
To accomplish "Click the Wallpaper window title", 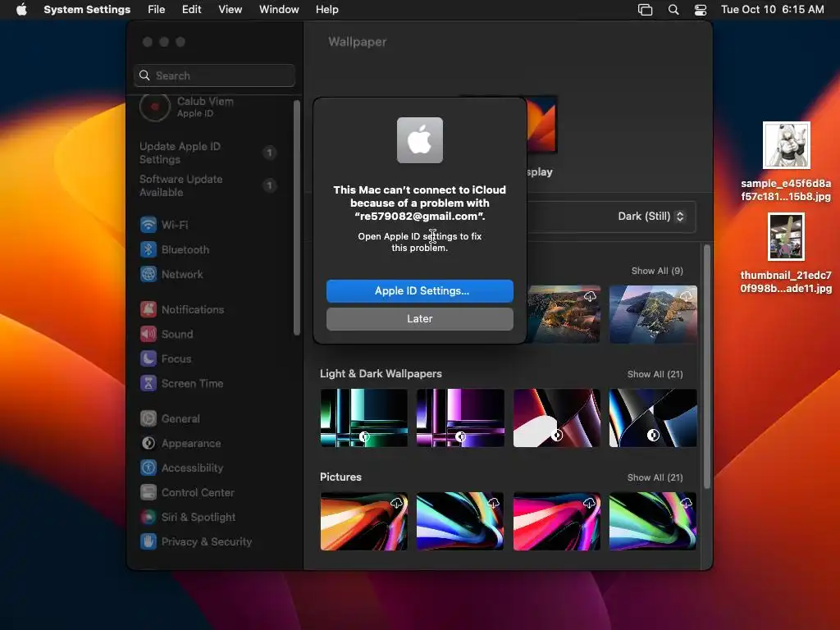I will [358, 42].
